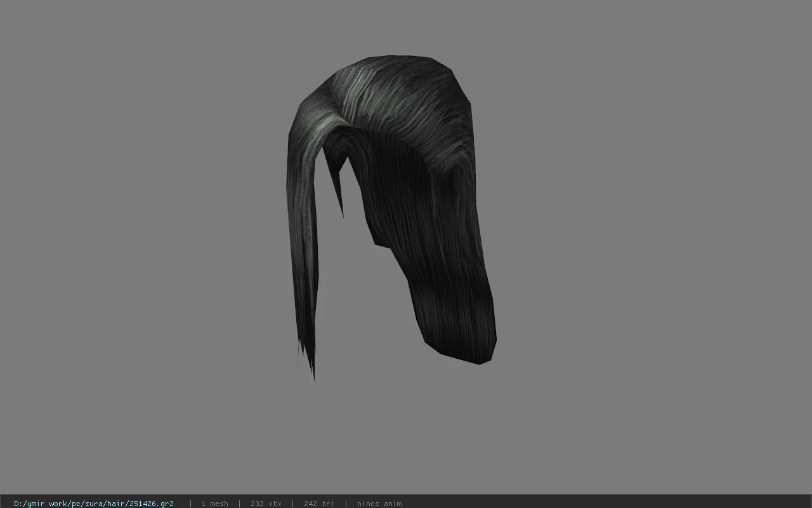Click the "232 vtx" vertex count
Viewport: 812px width, 508px height.
[266, 504]
